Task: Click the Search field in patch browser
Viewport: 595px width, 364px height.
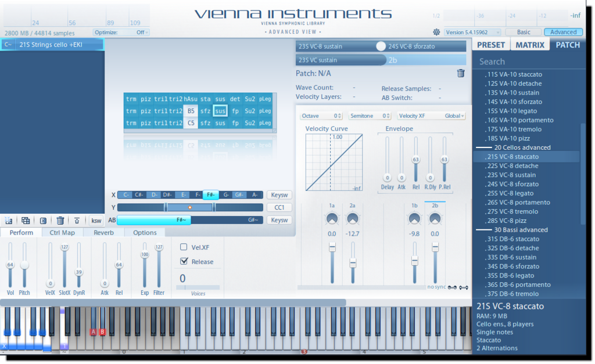Action: click(529, 62)
